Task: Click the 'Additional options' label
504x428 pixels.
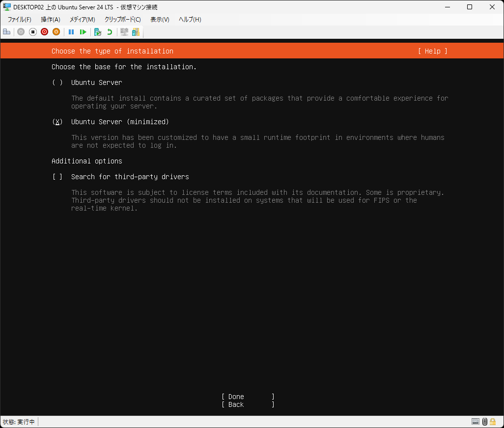Action: pos(87,161)
